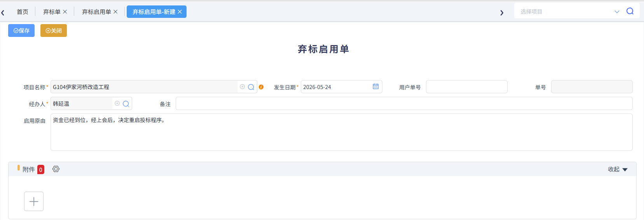Click the orange info icon beside 项目名称
Screen dimensions: 644x220
point(261,87)
